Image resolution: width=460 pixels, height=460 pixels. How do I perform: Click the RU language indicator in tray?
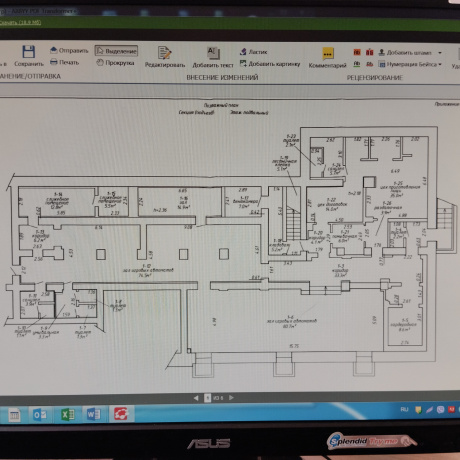point(404,409)
